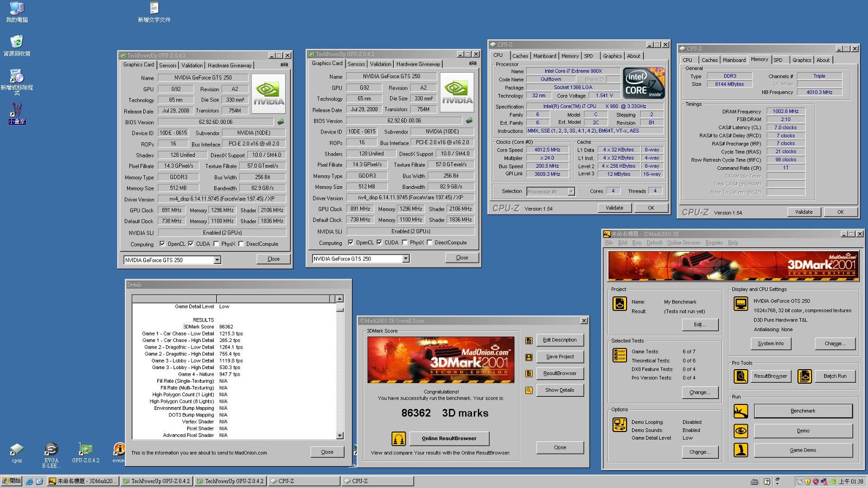Click the NVIDIA logo in left GPU-Z

(269, 93)
